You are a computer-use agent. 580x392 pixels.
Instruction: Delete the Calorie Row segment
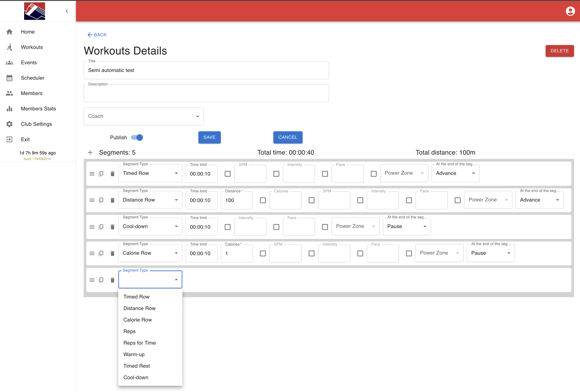tap(113, 253)
